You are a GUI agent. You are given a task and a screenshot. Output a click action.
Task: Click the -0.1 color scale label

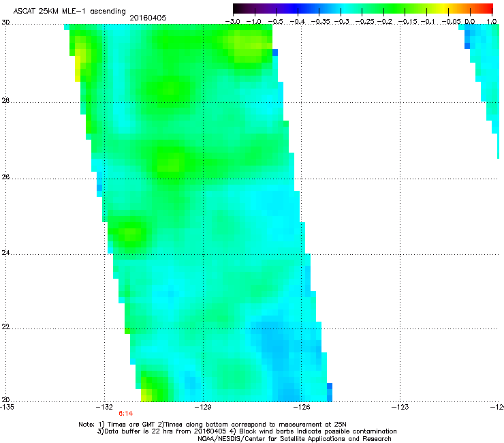(x=428, y=22)
